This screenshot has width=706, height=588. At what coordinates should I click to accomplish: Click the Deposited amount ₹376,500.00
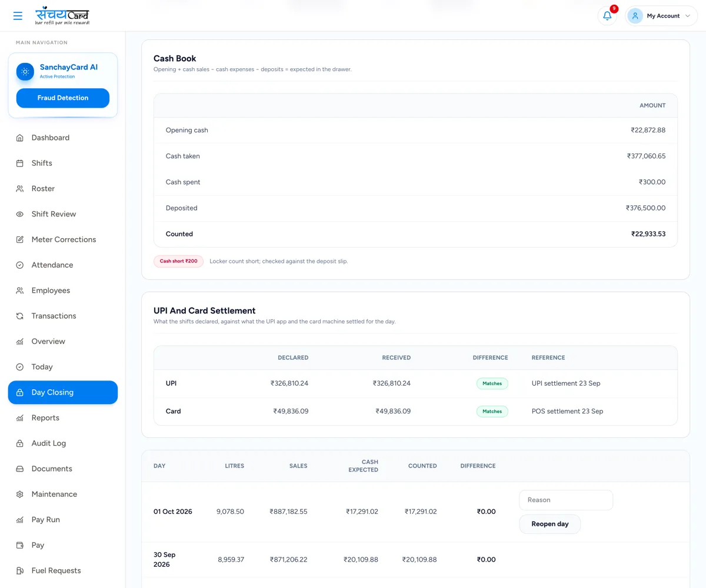[646, 208]
